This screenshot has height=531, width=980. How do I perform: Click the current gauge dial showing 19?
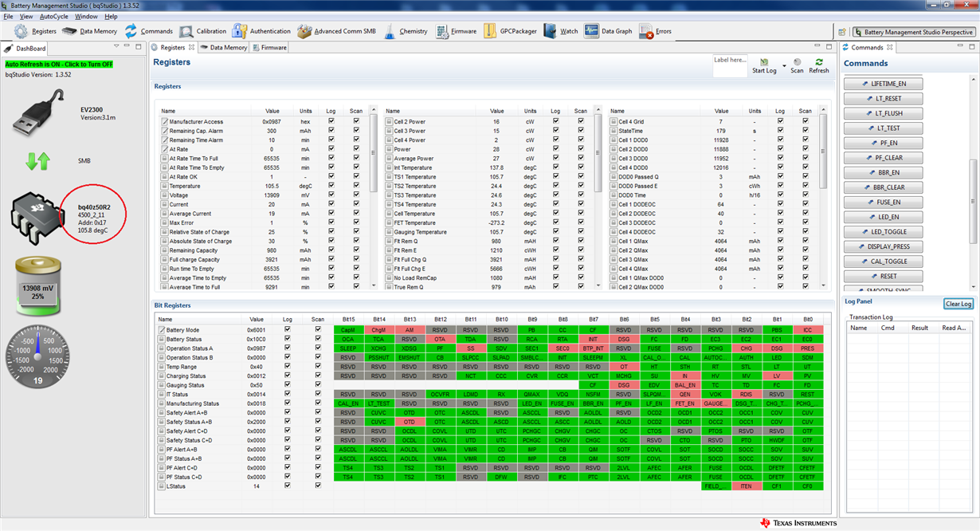click(x=39, y=356)
